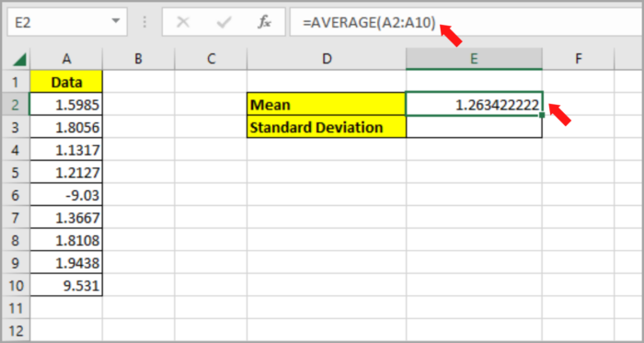644x343 pixels.
Task: Click the cell containing 1.8108
Action: click(66, 240)
